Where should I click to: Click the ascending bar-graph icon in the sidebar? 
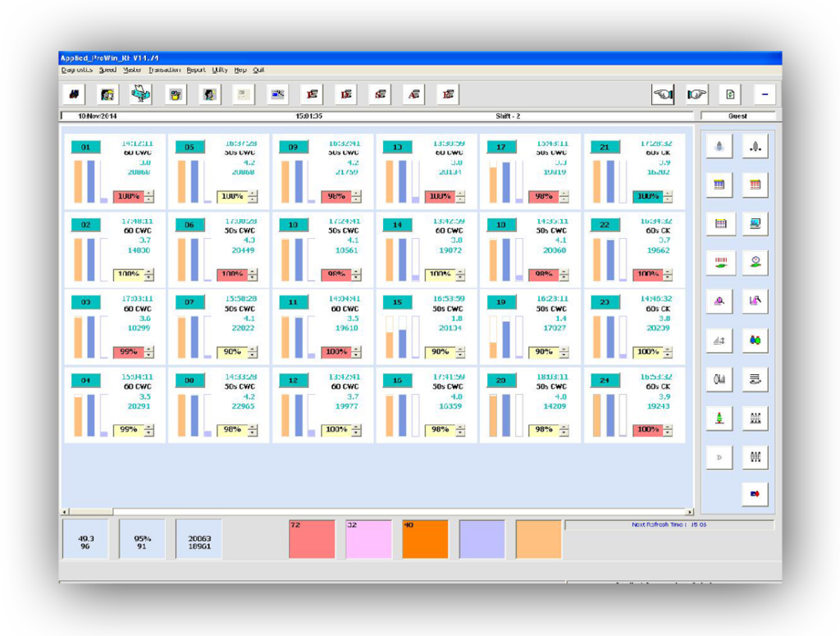tap(719, 338)
